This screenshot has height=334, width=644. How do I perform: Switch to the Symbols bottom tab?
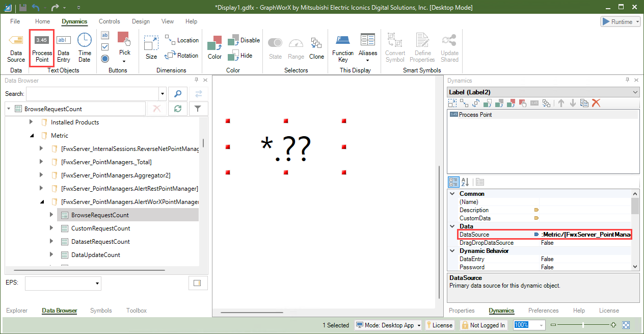tap(101, 311)
